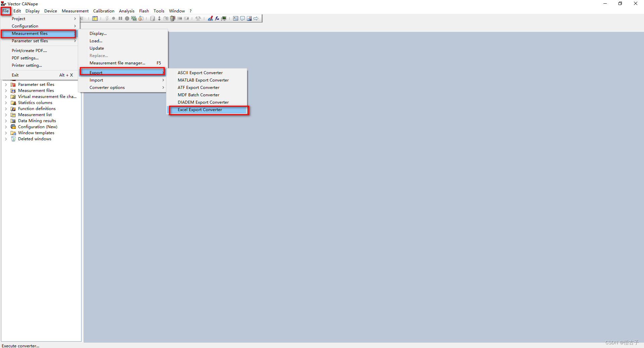
Task: Open the Project submenu in File menu
Action: [40, 19]
